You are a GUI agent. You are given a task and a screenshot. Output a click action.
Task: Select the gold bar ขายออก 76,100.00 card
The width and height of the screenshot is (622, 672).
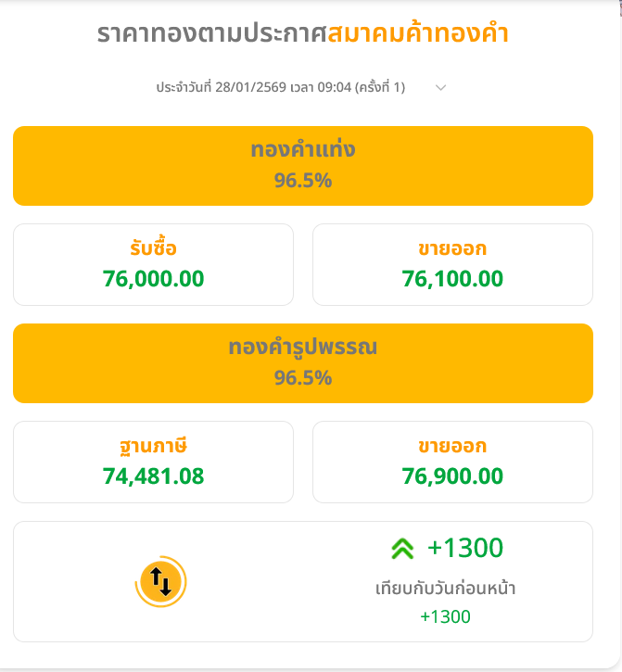[452, 264]
